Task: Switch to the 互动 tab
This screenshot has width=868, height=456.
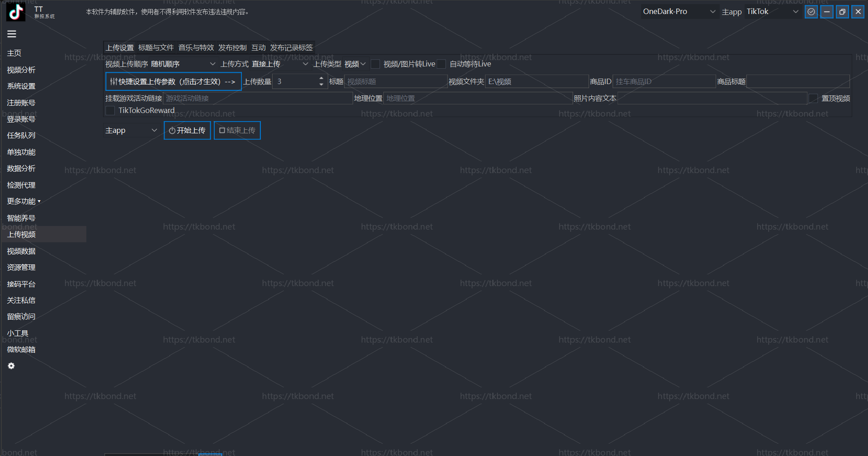Action: click(259, 48)
